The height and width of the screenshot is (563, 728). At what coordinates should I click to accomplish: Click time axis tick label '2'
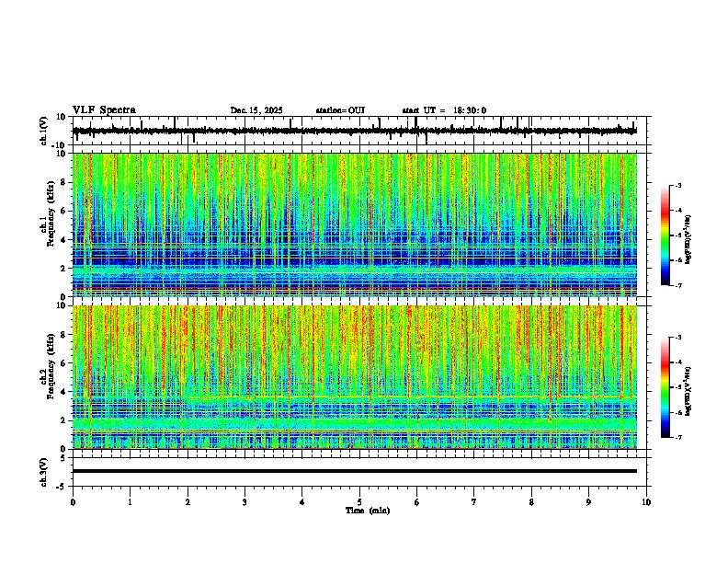tap(188, 502)
